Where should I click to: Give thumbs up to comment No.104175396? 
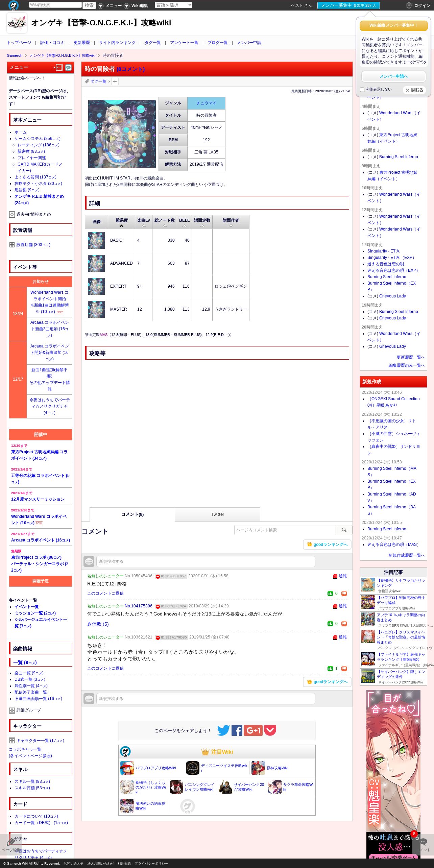(330, 624)
